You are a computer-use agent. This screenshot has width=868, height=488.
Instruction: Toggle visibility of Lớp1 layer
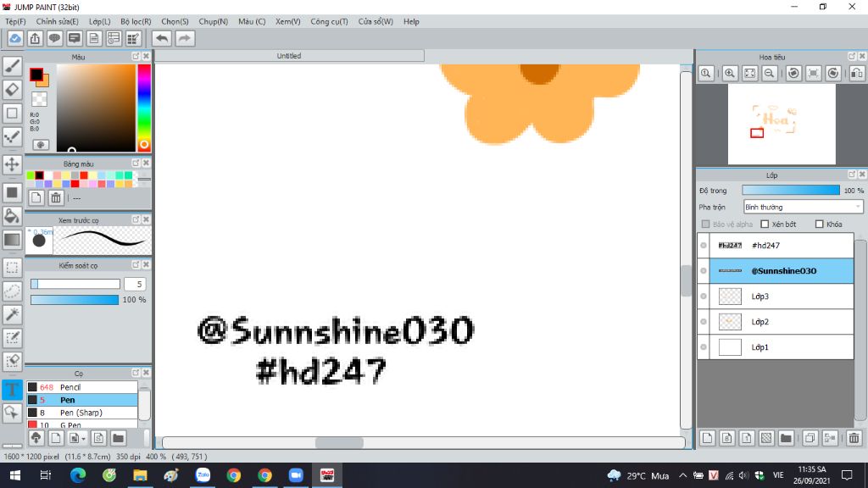point(704,347)
